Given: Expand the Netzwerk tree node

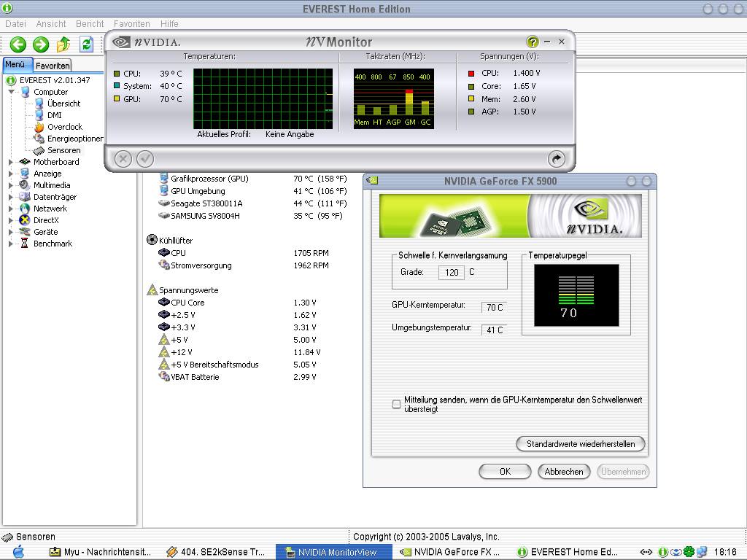Looking at the screenshot, I should point(11,209).
